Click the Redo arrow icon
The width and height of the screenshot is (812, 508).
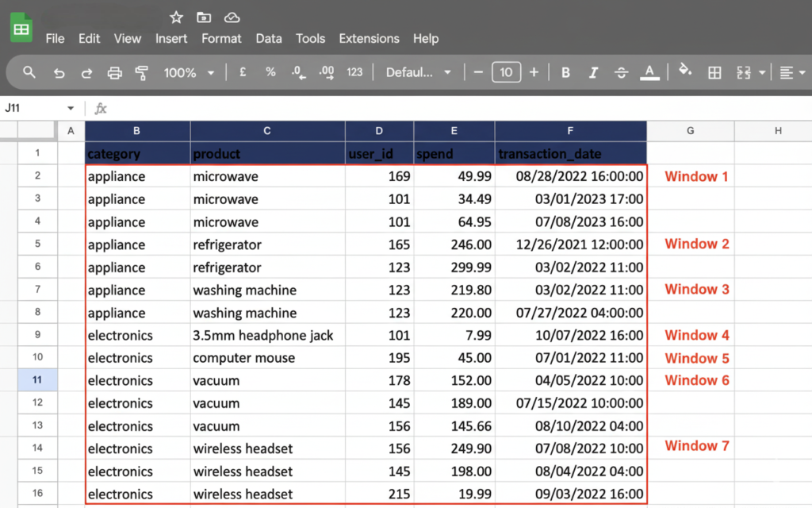(86, 72)
